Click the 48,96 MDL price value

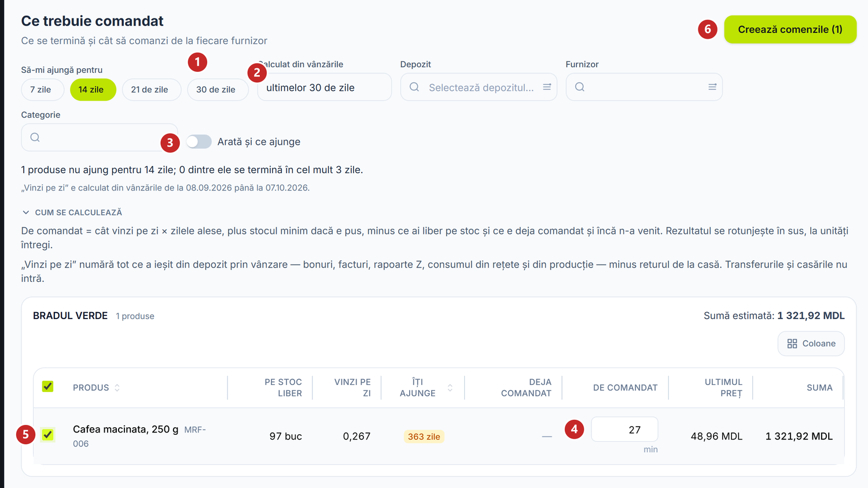tap(716, 436)
